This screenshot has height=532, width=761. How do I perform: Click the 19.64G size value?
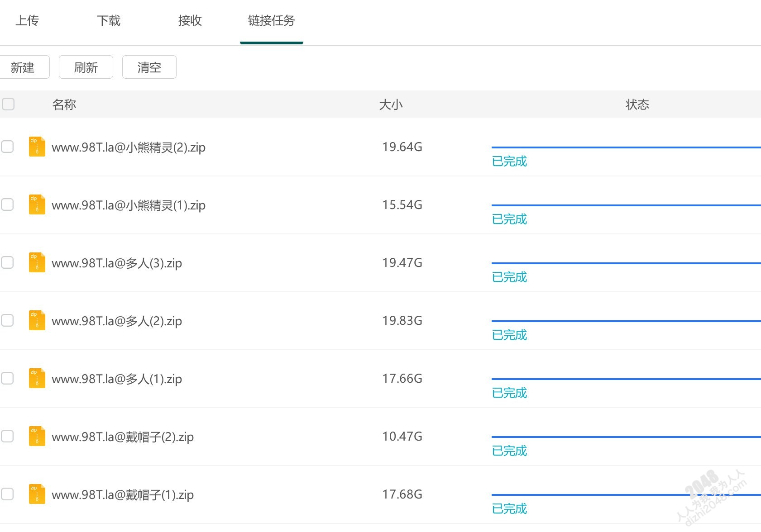click(402, 147)
